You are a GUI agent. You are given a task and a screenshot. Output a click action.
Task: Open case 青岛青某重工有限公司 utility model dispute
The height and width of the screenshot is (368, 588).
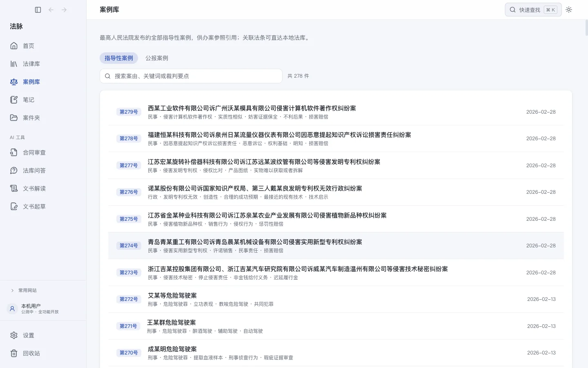(336, 246)
